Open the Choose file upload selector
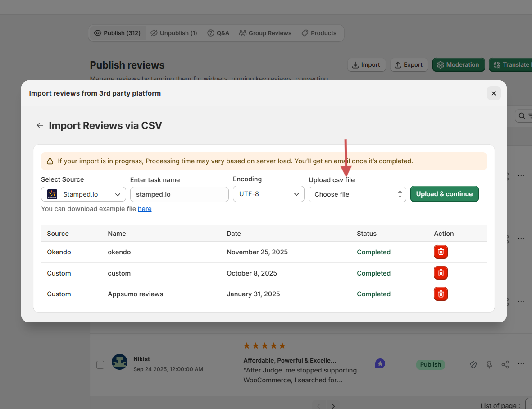 (357, 194)
